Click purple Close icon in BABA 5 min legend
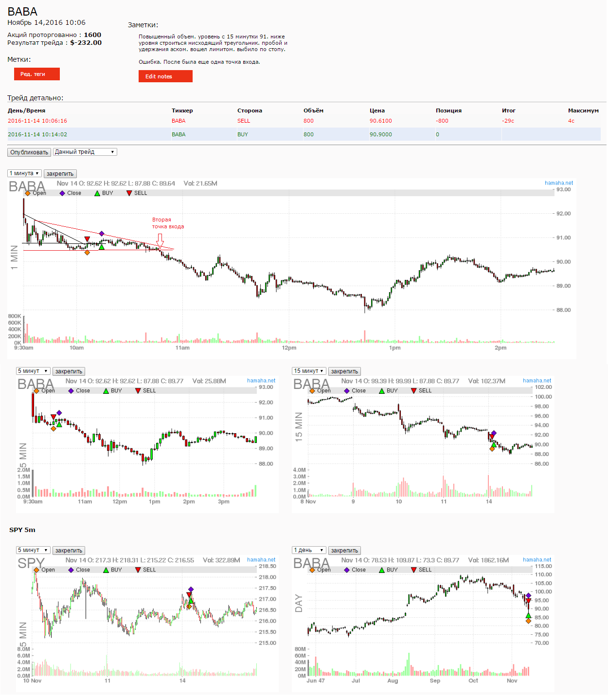608x700 pixels. pyautogui.click(x=71, y=391)
